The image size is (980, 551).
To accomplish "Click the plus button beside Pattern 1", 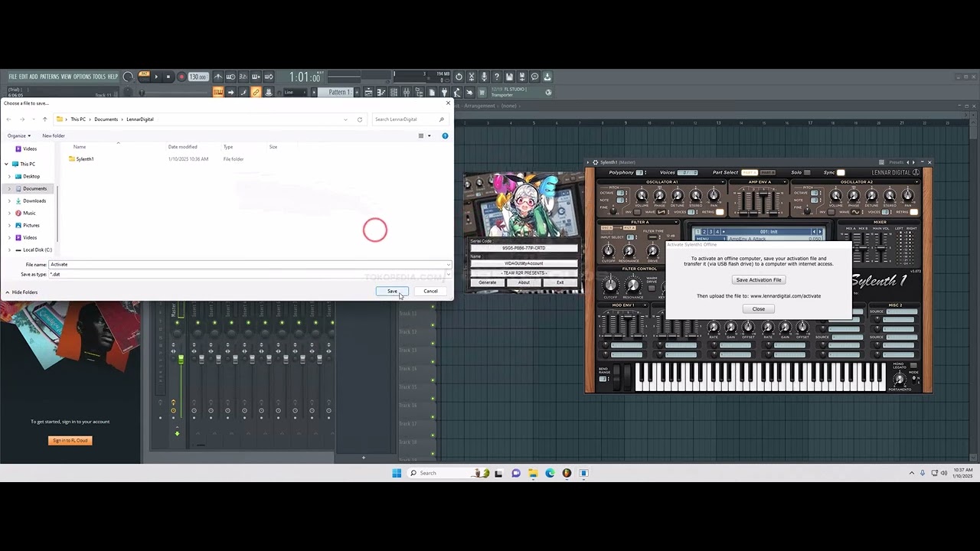I will [x=357, y=92].
